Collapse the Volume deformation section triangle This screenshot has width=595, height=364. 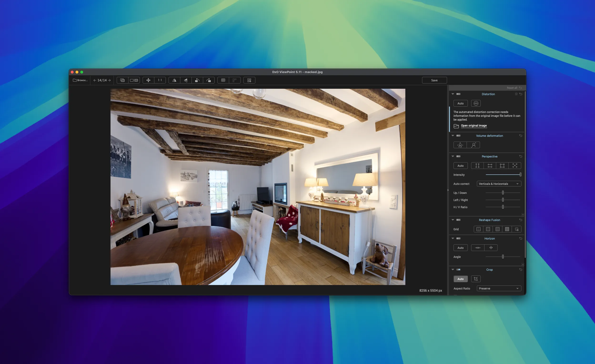click(x=453, y=136)
